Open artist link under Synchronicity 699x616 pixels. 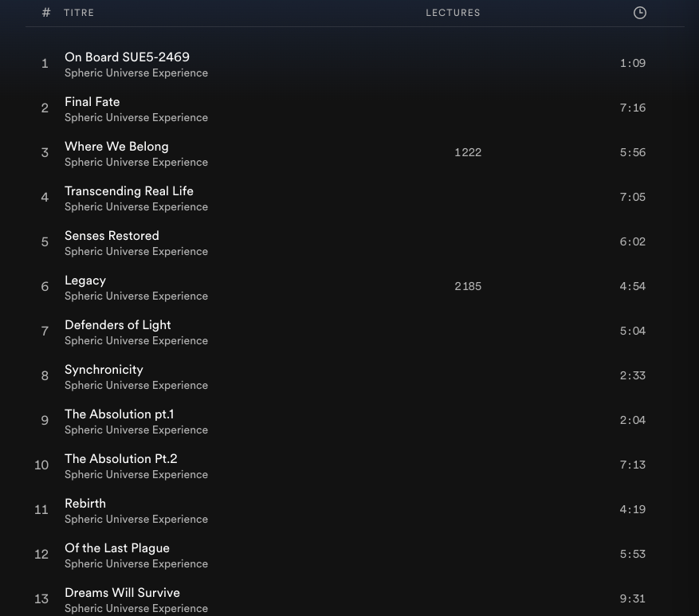tap(136, 385)
